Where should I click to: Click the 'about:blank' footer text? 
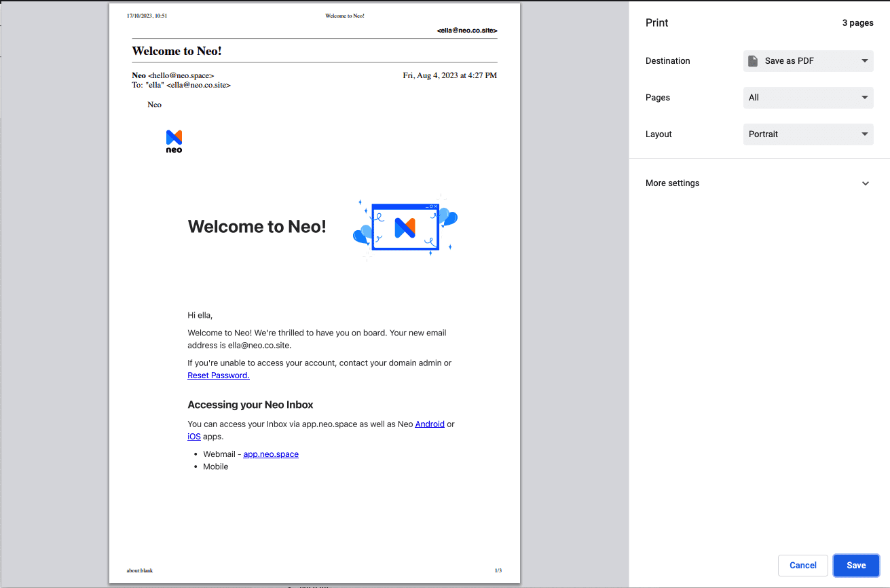point(140,570)
